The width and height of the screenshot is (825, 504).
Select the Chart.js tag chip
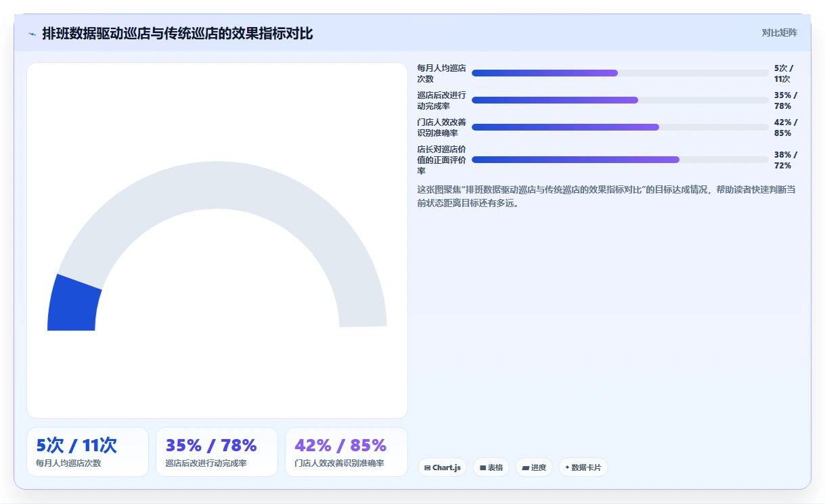point(442,467)
